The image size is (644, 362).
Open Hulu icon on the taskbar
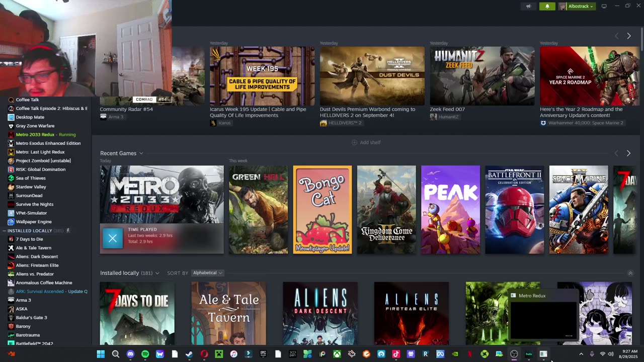click(529, 354)
